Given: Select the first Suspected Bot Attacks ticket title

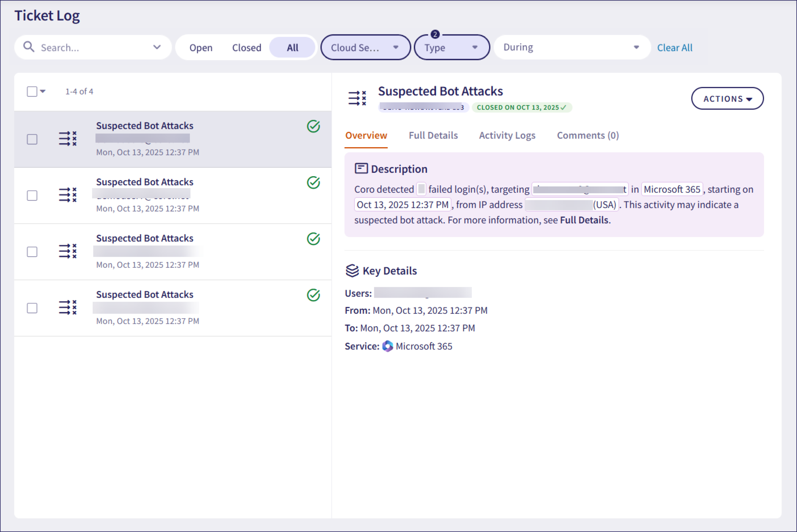Looking at the screenshot, I should click(x=145, y=126).
